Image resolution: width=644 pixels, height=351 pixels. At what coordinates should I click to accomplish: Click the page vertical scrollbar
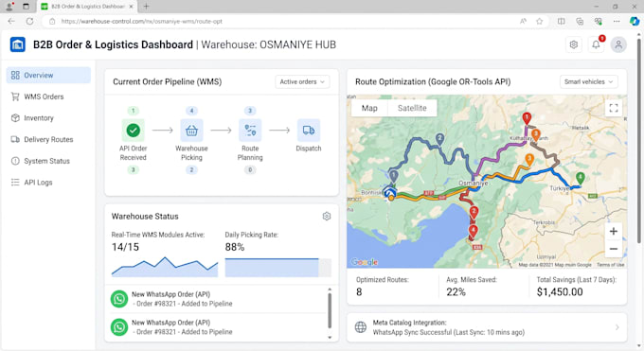[x=638, y=140]
